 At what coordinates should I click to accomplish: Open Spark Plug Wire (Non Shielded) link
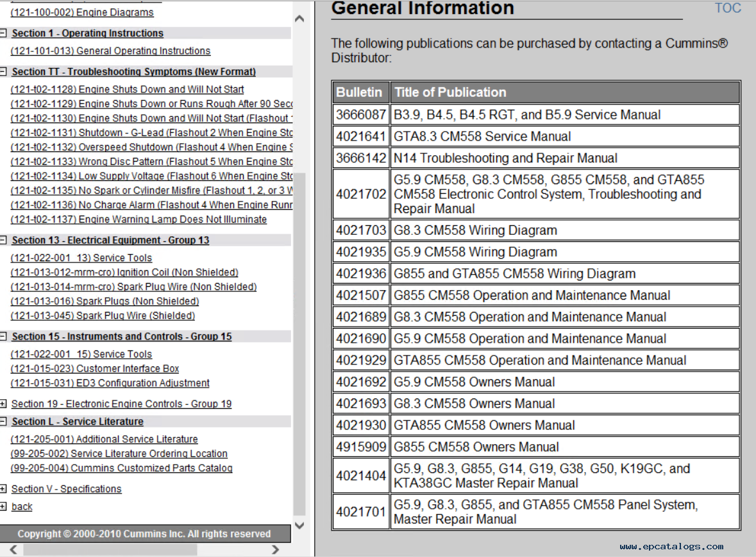tap(133, 287)
